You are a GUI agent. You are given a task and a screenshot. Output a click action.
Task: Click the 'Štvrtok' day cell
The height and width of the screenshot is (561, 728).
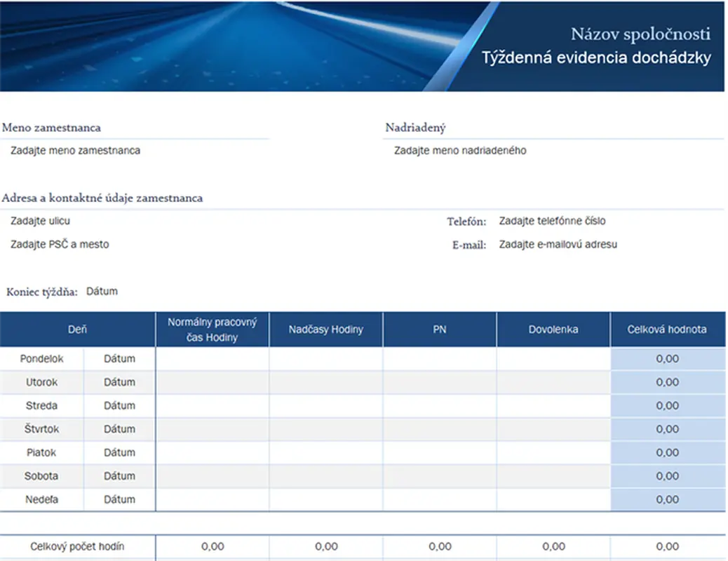coord(42,429)
